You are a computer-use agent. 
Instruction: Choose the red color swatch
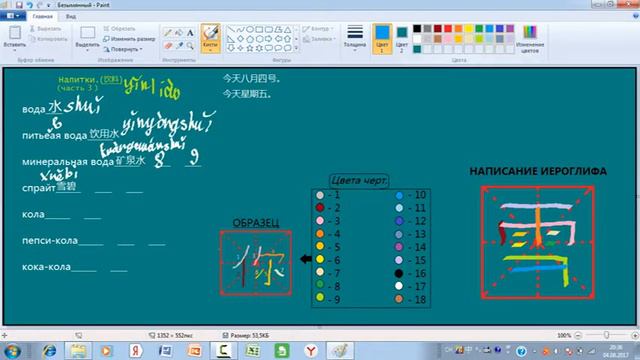click(448, 29)
